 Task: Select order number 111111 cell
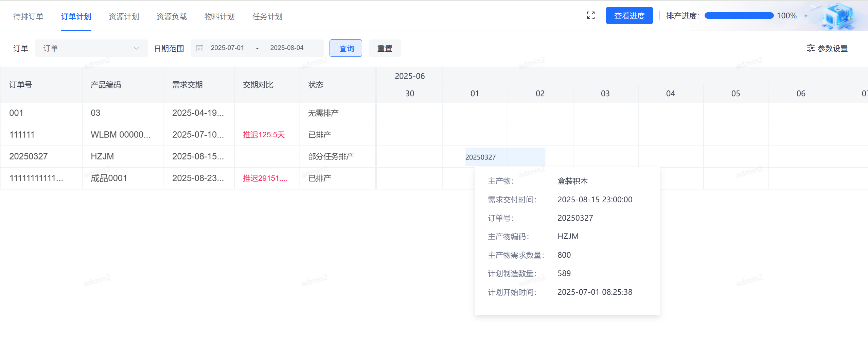click(x=41, y=135)
